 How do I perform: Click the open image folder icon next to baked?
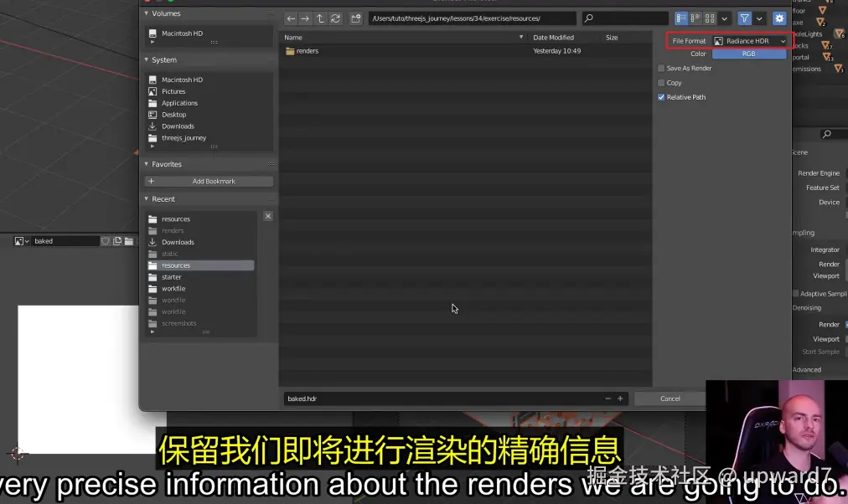129,241
